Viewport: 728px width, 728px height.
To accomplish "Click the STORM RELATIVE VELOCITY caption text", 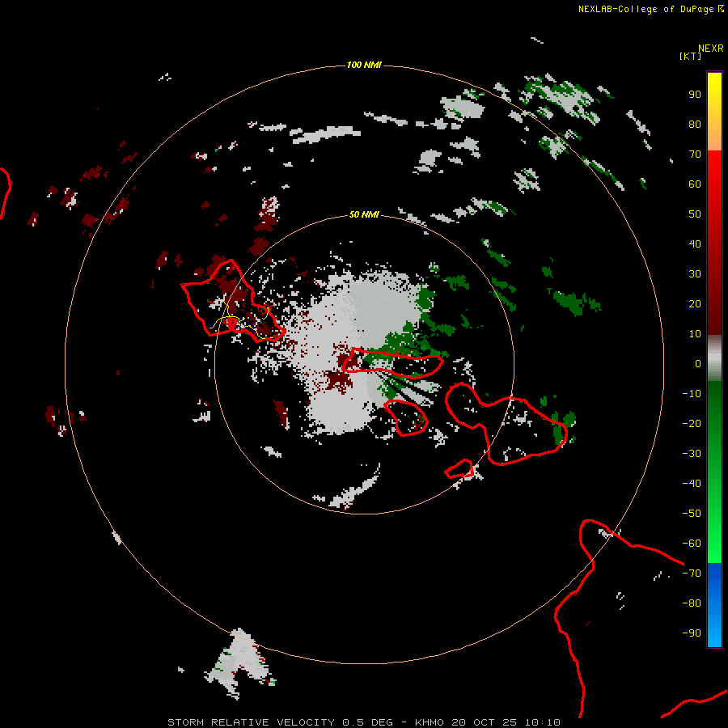I will (251, 722).
